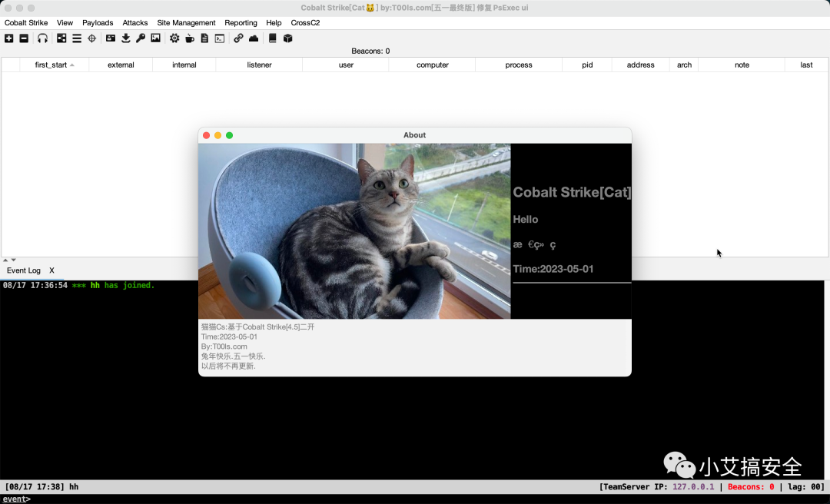Sort by the last column header

(806, 65)
